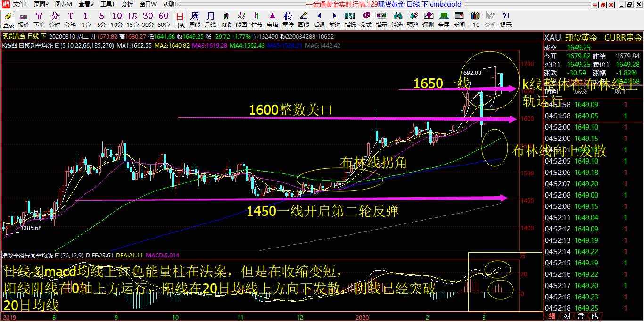Image resolution: width=644 pixels, height=322 pixels.
Task: Select the 线图 line chart type
Action: click(x=241, y=19)
